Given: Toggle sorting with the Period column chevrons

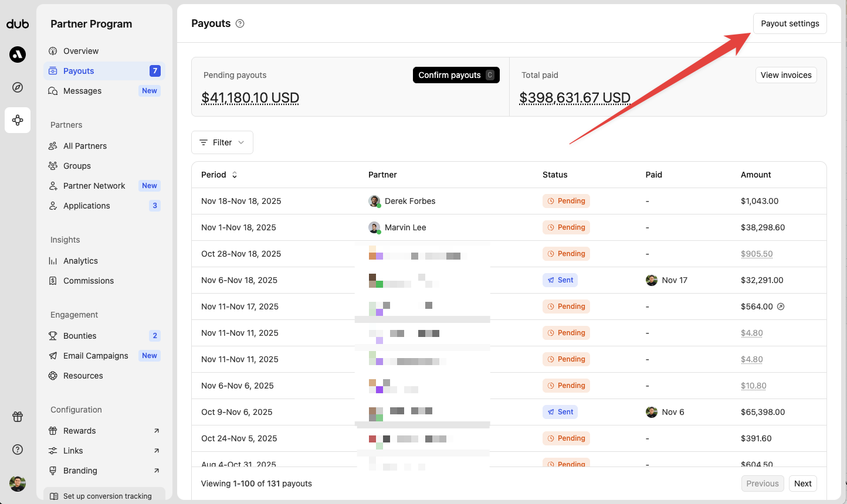Looking at the screenshot, I should click(234, 175).
